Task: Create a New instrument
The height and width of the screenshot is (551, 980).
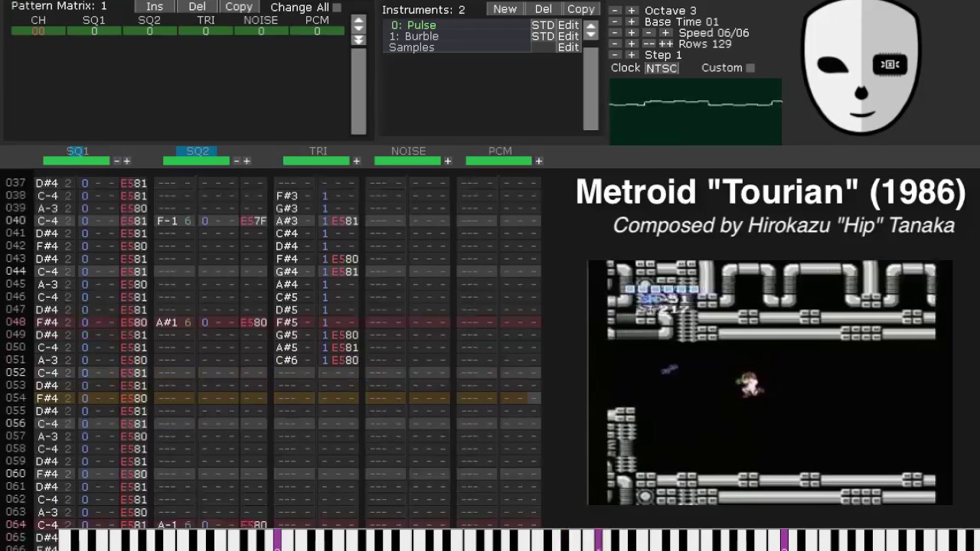Action: tap(505, 9)
